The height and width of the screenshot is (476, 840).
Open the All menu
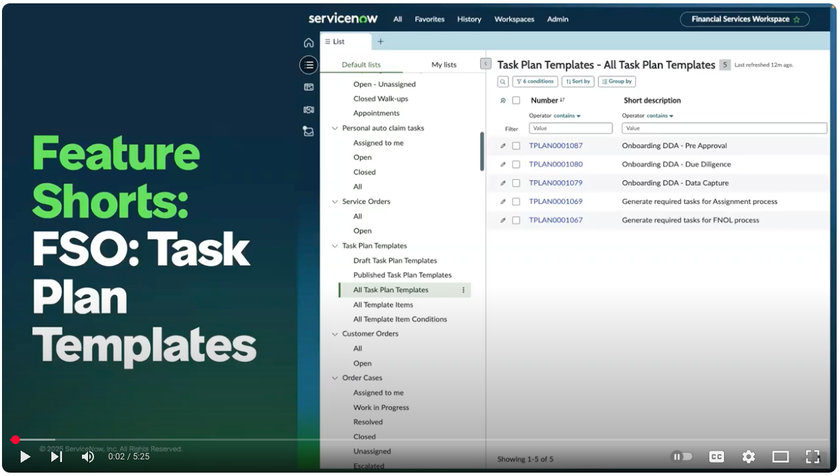[398, 19]
